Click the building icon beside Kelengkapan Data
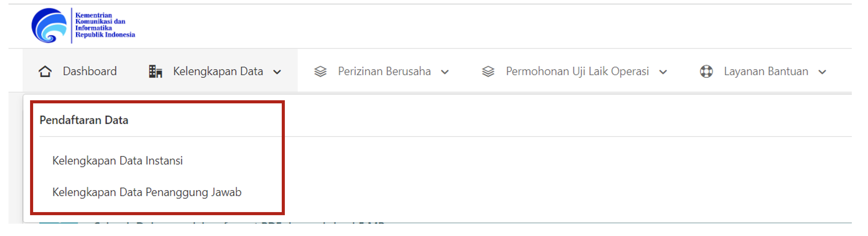The height and width of the screenshot is (236, 868). tap(155, 72)
